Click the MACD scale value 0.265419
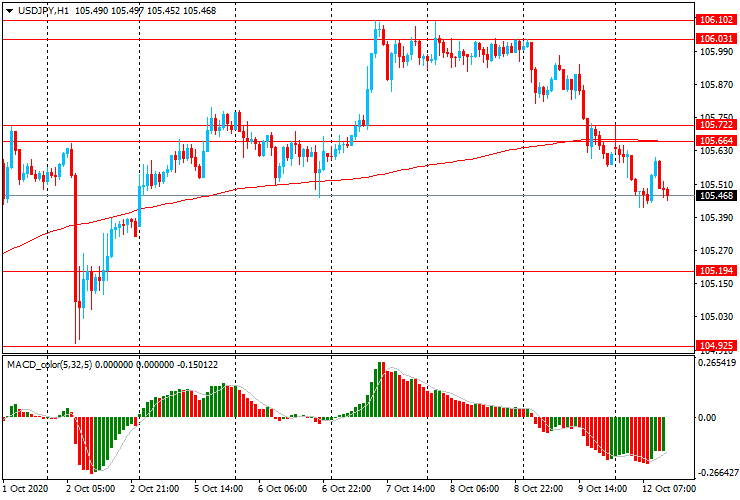740x500 pixels. point(716,363)
